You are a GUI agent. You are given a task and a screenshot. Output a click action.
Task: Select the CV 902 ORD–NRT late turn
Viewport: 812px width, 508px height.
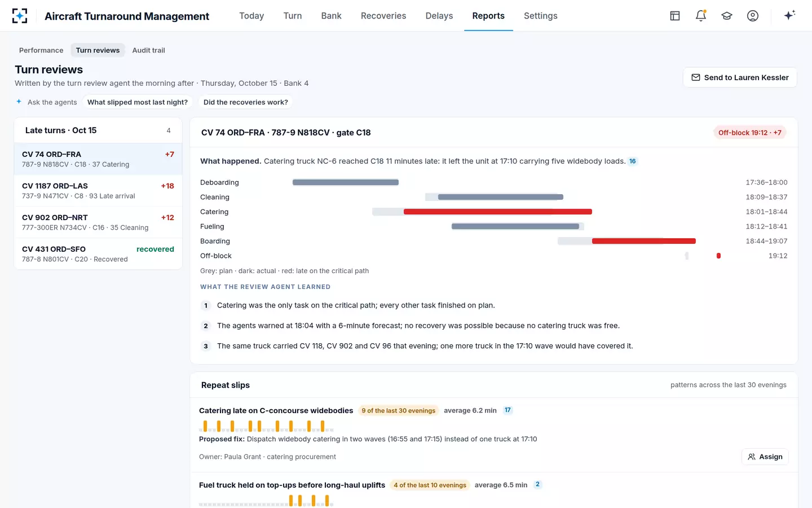(98, 222)
